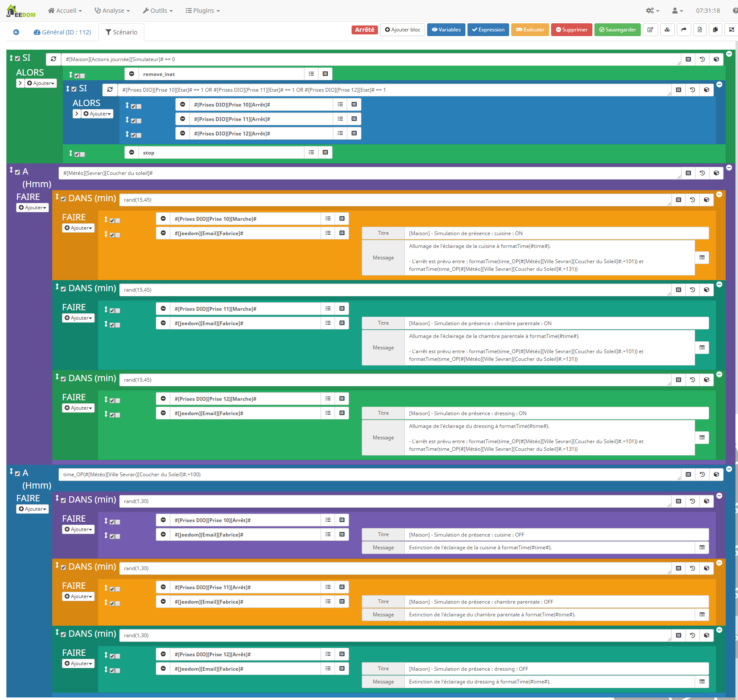Remove the remove_inat action with the minus icon
This screenshot has height=700, width=738.
[132, 74]
